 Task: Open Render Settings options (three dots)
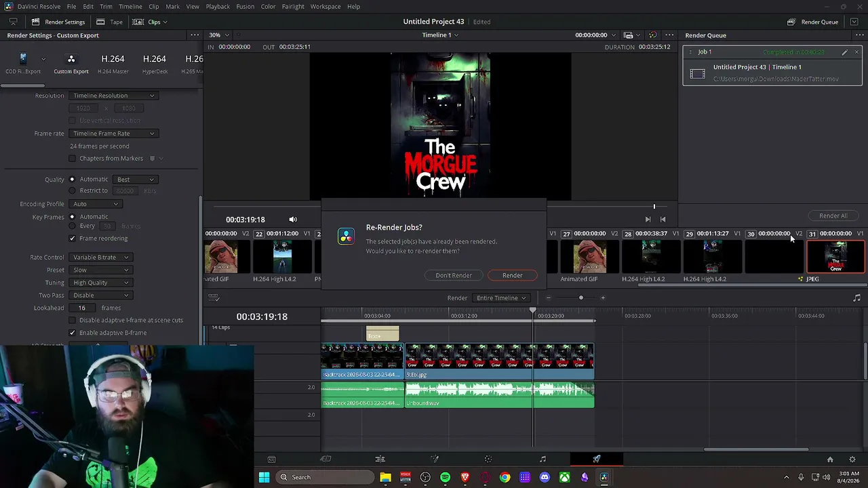click(x=195, y=35)
